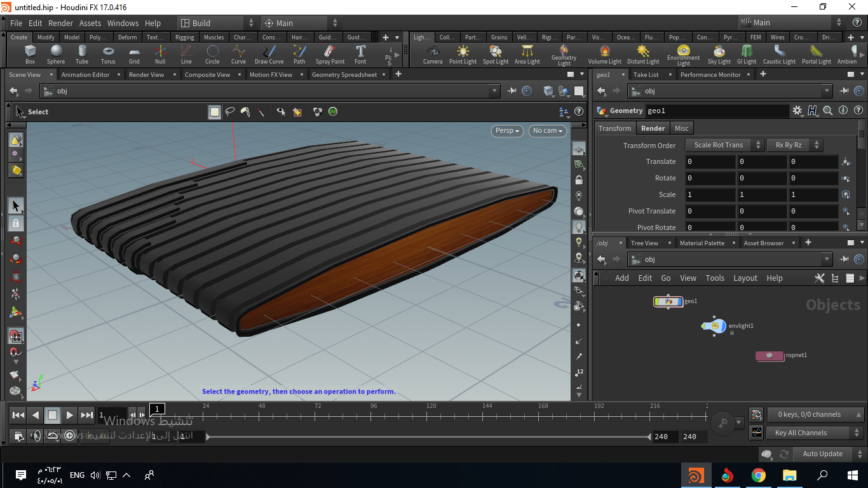Open the Main radial menu dropdown
Screen dimensions: 868x488
[301, 23]
